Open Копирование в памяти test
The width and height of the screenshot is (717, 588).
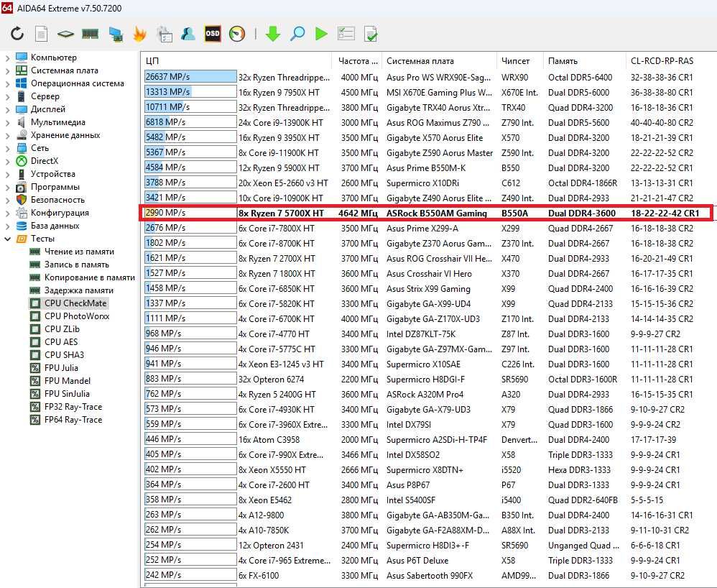click(89, 277)
